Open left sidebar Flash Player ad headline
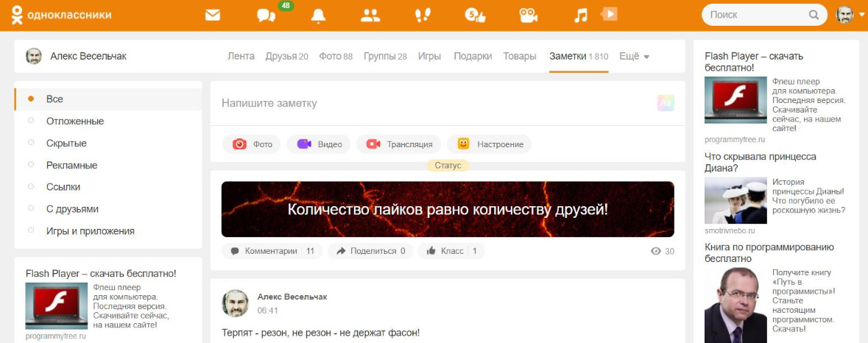 click(x=102, y=273)
